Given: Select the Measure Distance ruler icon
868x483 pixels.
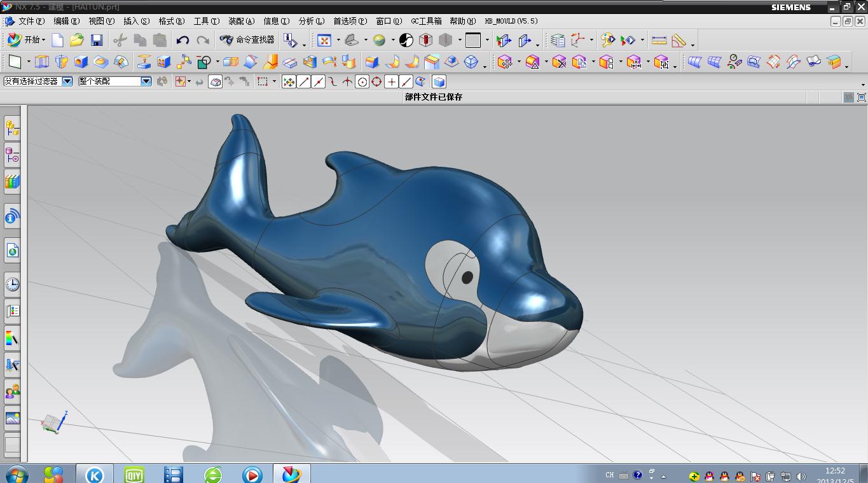Looking at the screenshot, I should tap(659, 40).
